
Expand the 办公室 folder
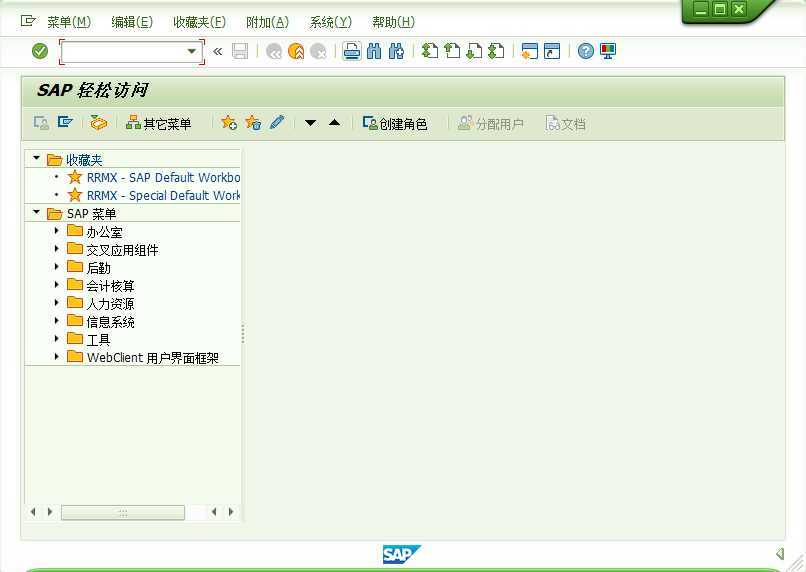click(57, 231)
